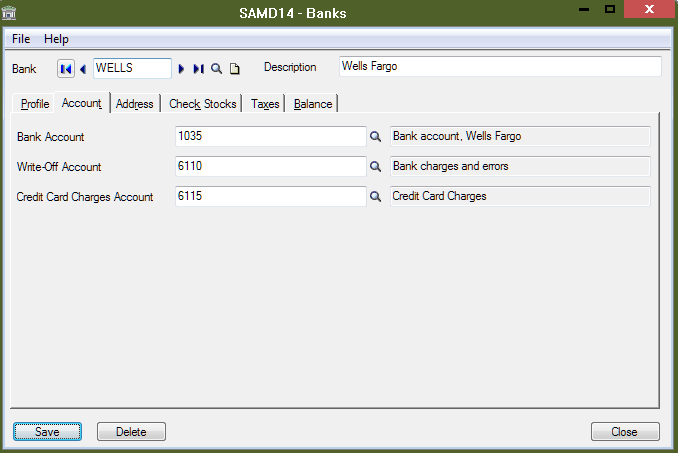Open the Help menu
Screen dimensions: 678x453
pyautogui.click(x=57, y=39)
